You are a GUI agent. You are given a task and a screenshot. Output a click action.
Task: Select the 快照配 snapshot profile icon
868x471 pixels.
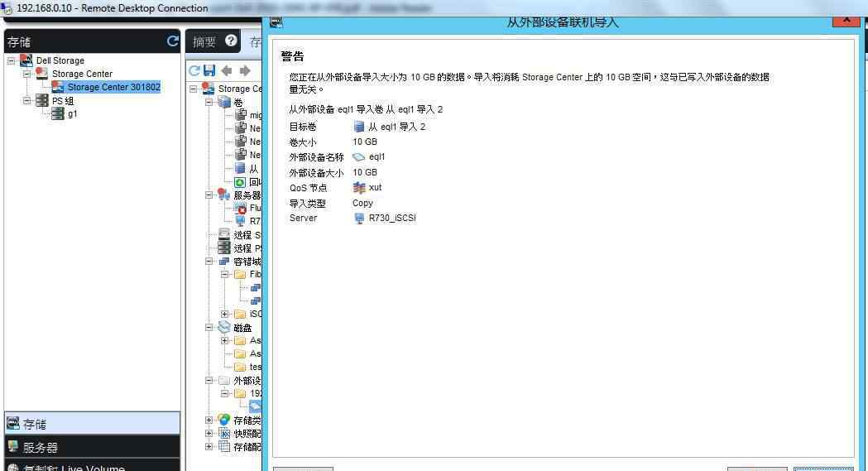tap(224, 433)
